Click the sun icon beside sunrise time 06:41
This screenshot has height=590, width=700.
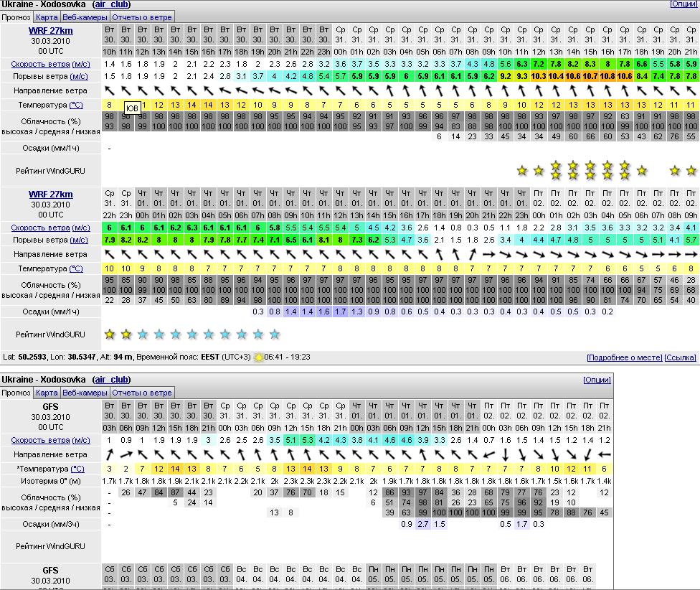[258, 357]
